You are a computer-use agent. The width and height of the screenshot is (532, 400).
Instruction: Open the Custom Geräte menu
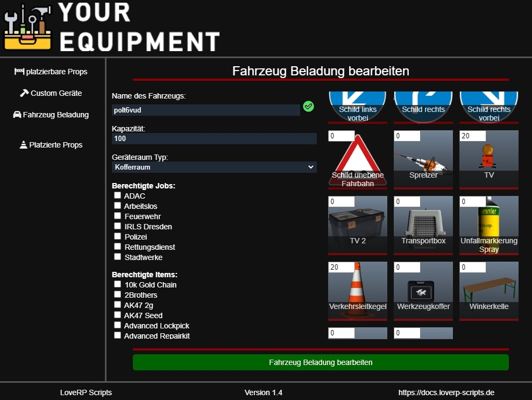click(x=51, y=93)
